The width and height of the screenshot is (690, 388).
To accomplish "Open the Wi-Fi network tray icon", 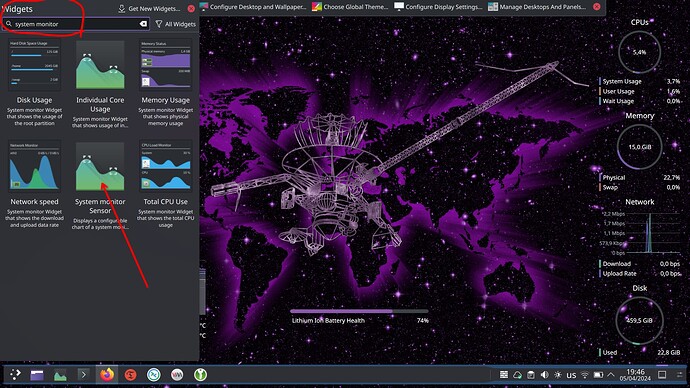I will pos(584,375).
